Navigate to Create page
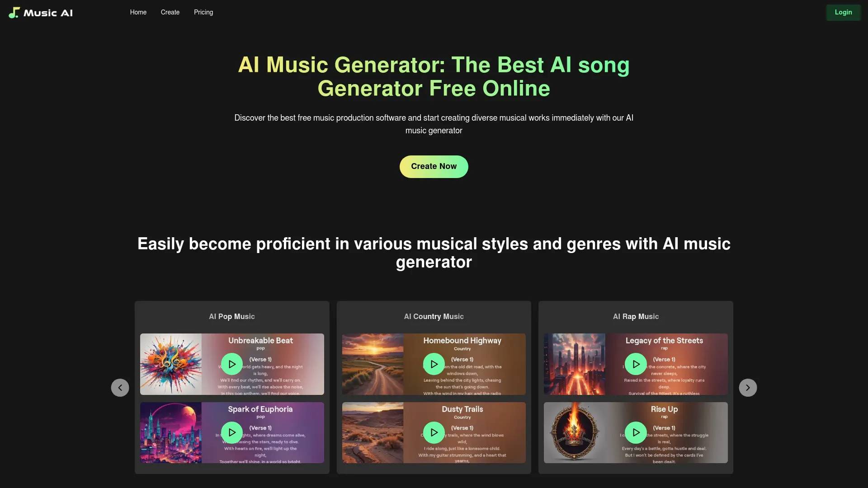 170,12
